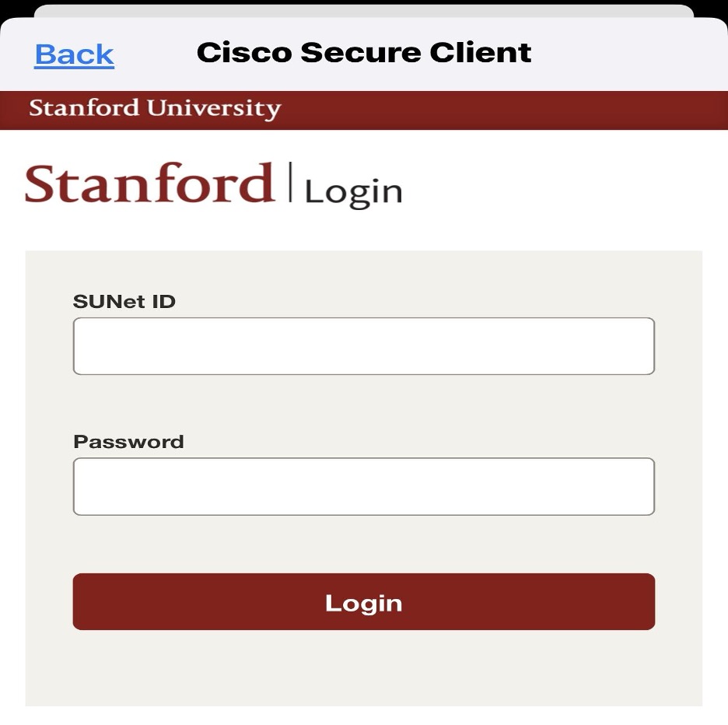Focus the empty password entry box

tap(363, 485)
